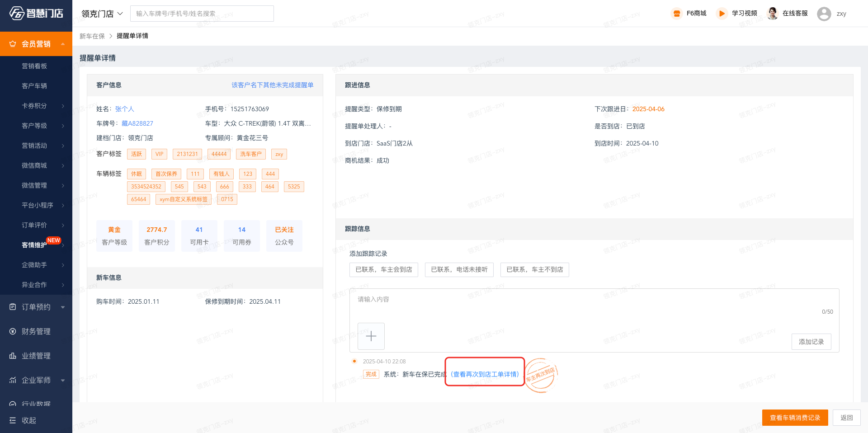The image size is (868, 433).
Task: Select 已联系，车主会到店 quick record
Action: tap(384, 269)
